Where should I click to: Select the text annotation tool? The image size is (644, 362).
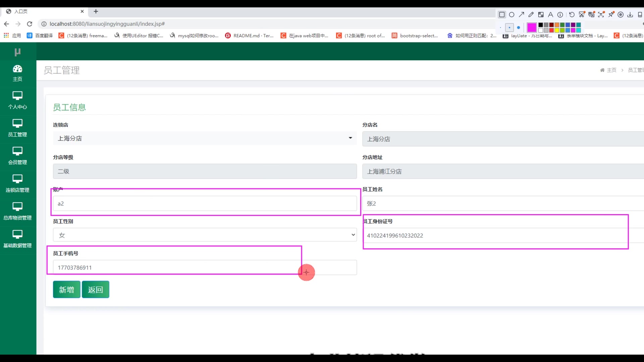[550, 15]
